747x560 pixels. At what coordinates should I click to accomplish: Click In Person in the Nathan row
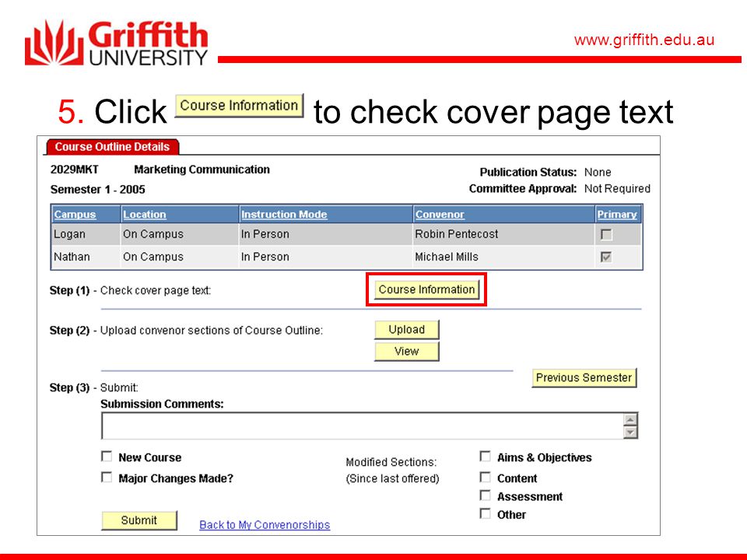click(x=265, y=257)
